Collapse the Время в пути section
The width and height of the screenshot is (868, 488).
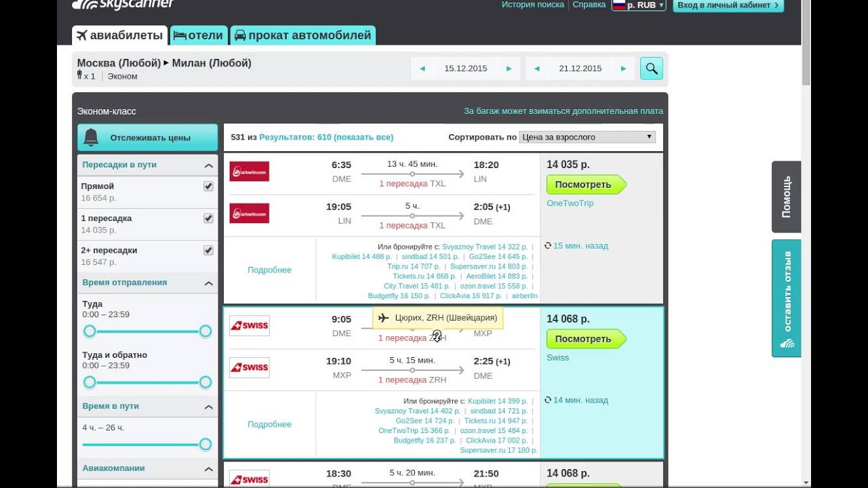(209, 407)
